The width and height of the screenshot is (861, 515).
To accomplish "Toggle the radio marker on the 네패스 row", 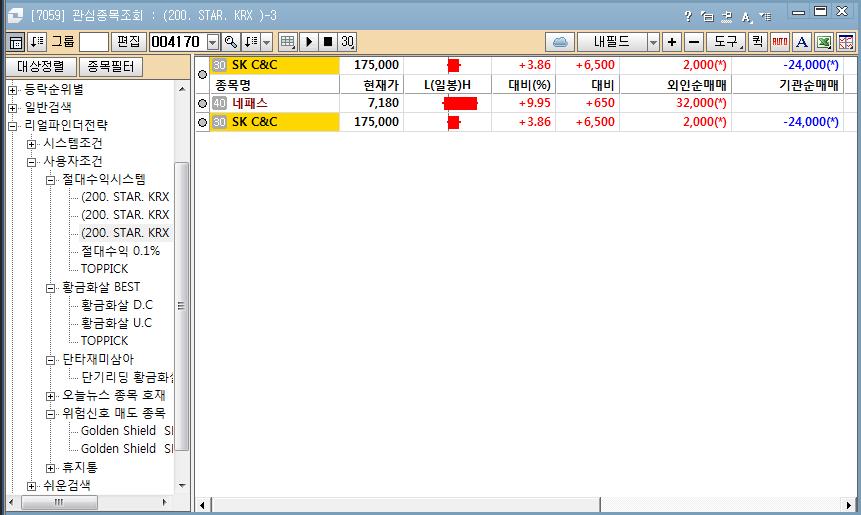I will point(203,103).
